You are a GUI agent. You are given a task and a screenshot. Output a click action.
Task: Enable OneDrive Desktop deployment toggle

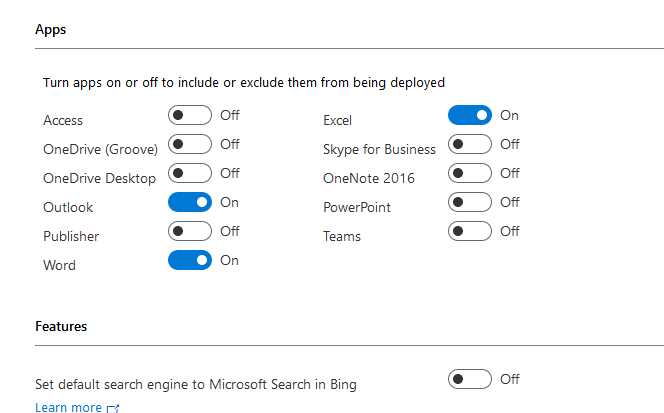coord(190,173)
